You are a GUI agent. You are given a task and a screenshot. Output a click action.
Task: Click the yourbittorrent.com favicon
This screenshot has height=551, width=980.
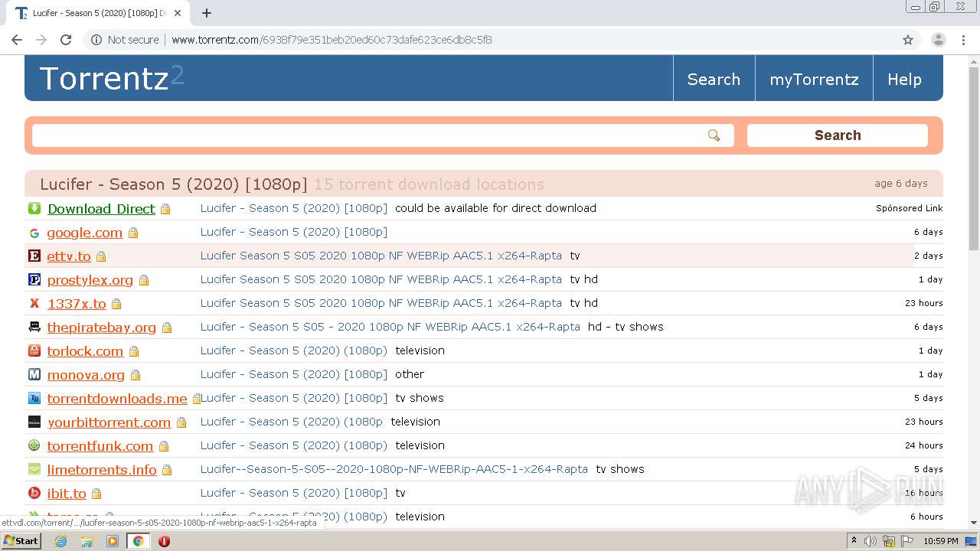point(34,422)
